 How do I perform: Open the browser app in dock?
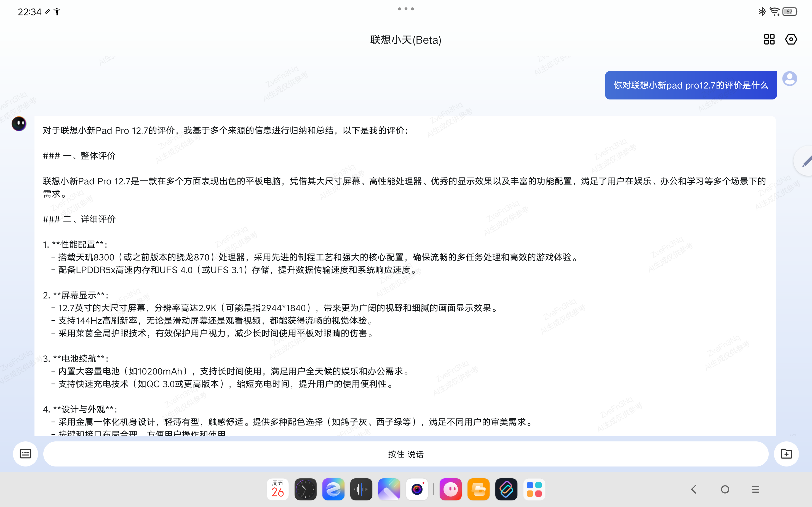333,489
